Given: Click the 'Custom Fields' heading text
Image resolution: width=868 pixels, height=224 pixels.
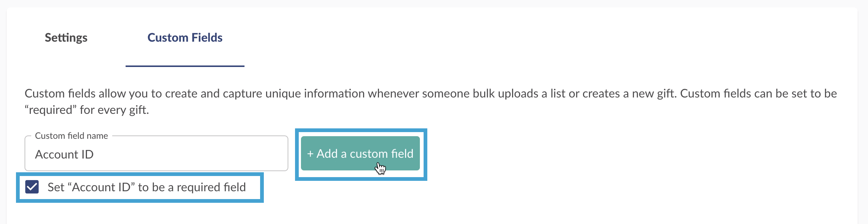Looking at the screenshot, I should coord(185,38).
